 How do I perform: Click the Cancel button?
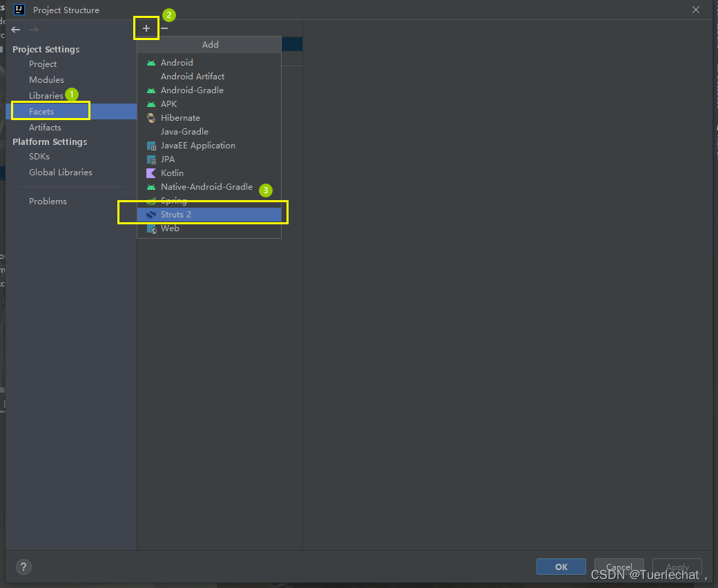[619, 567]
